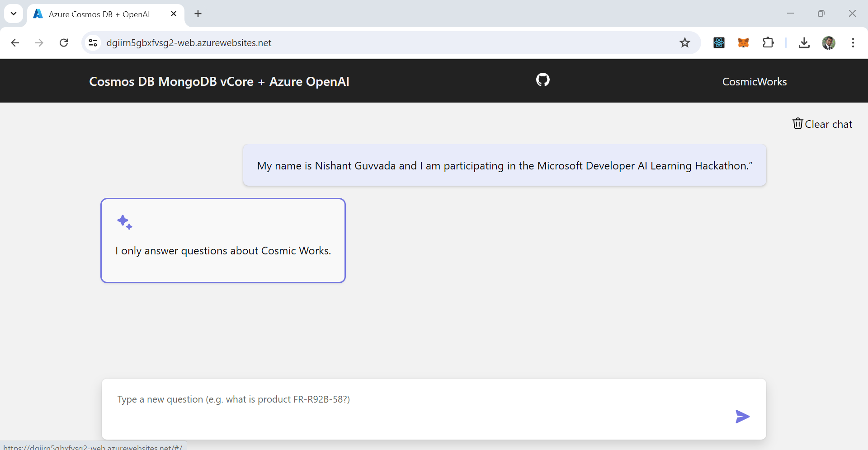Select the 'My name is Nishant Guvvada' message
868x450 pixels.
tap(505, 166)
